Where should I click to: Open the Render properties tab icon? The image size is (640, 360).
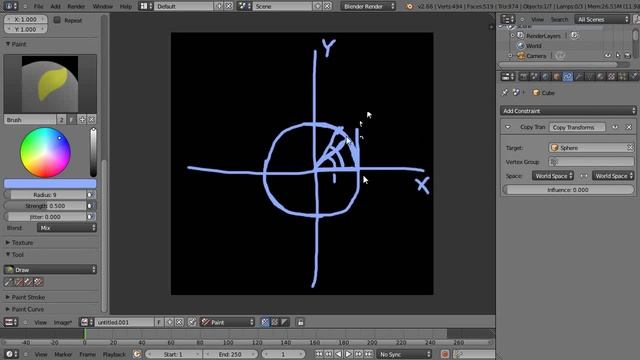pos(523,77)
